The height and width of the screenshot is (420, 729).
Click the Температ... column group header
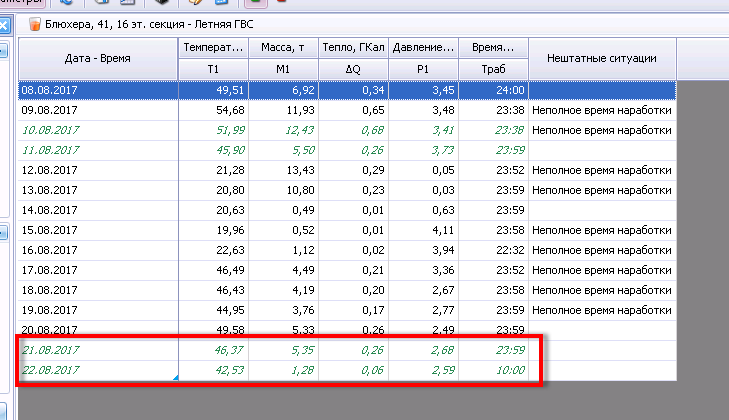click(213, 47)
